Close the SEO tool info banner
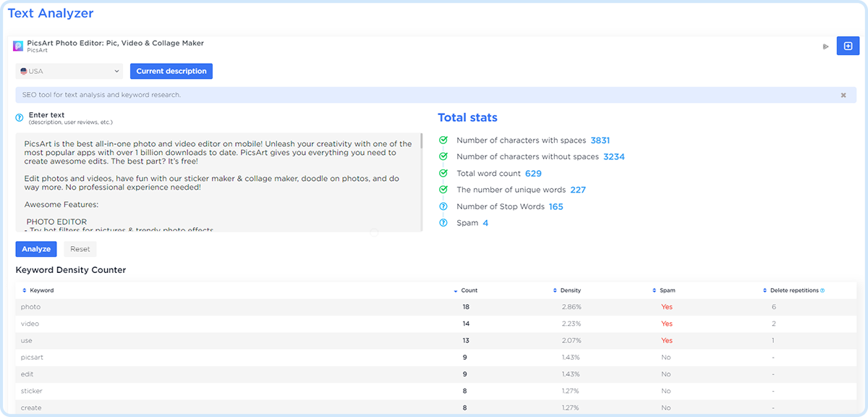The image size is (868, 417). point(843,95)
